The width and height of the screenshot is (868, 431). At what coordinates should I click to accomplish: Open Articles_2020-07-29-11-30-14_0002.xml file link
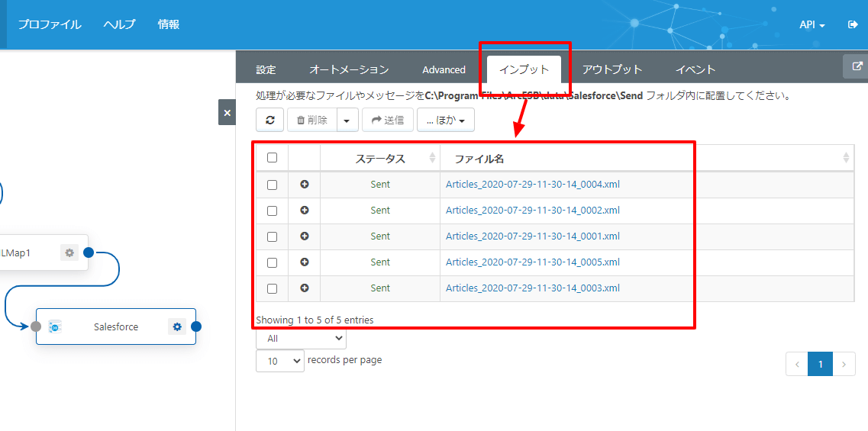[533, 211]
